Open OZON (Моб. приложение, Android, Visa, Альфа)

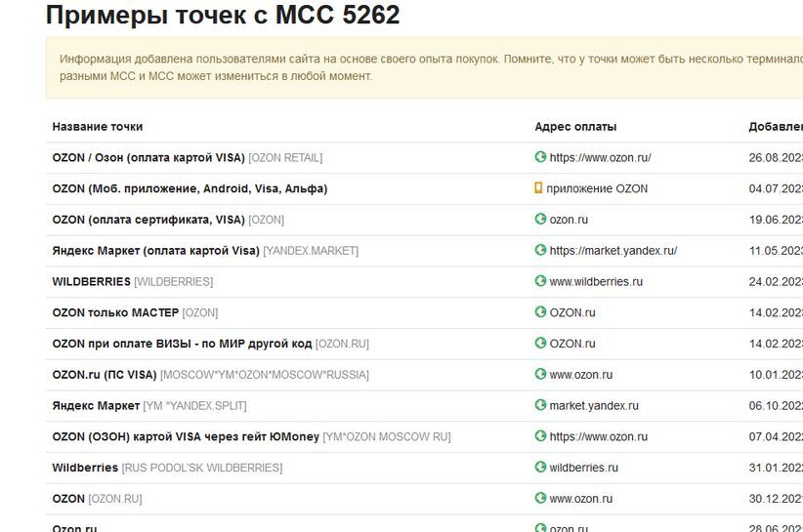click(190, 188)
